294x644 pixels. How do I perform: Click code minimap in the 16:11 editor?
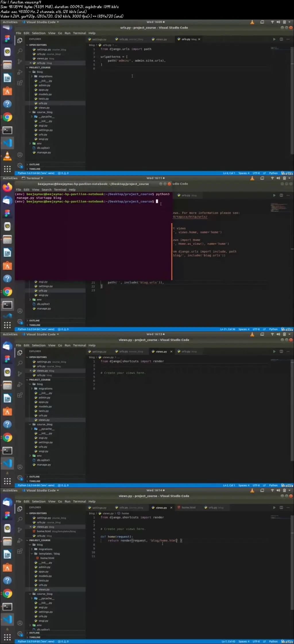tap(279, 207)
